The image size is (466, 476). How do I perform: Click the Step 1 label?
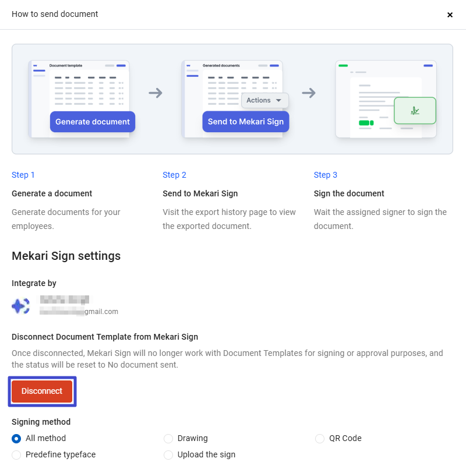click(23, 175)
